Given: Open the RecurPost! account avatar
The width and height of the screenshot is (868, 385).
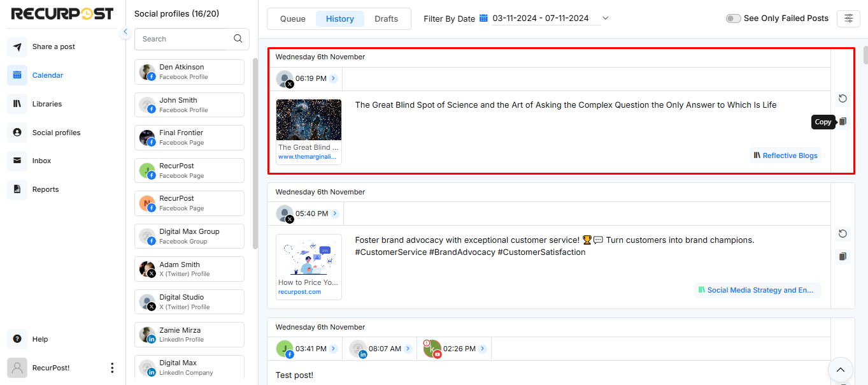Looking at the screenshot, I should (17, 368).
